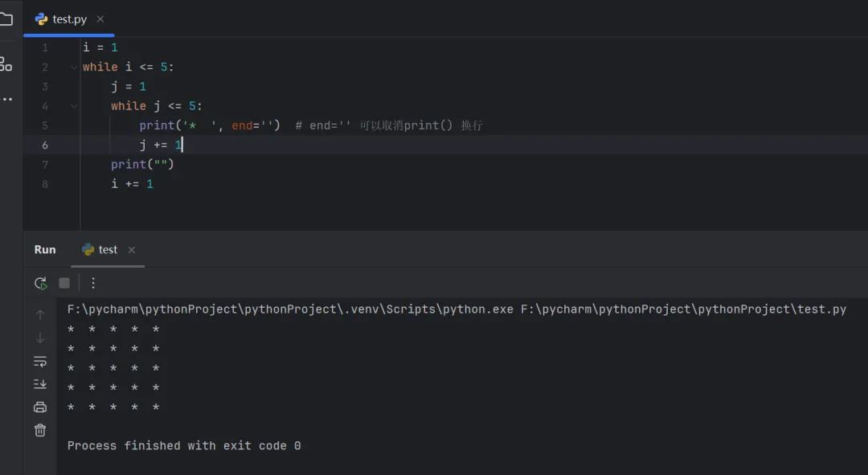Image resolution: width=868 pixels, height=475 pixels.
Task: Toggle Scroll to End in Run panel
Action: click(40, 384)
